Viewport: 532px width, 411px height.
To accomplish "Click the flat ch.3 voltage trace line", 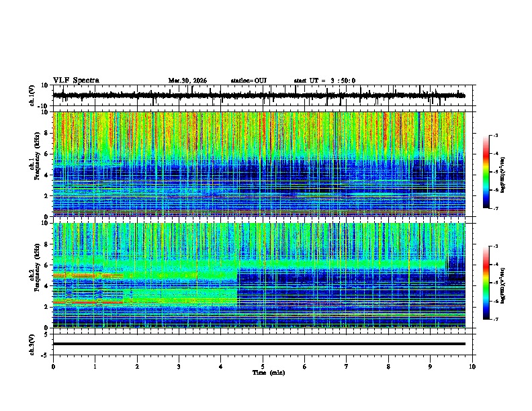I will tap(259, 344).
